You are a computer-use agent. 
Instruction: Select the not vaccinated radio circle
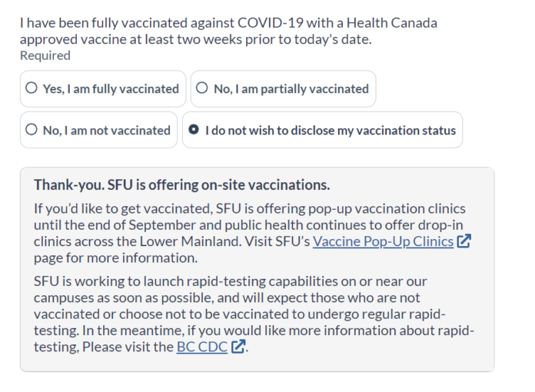(x=32, y=130)
